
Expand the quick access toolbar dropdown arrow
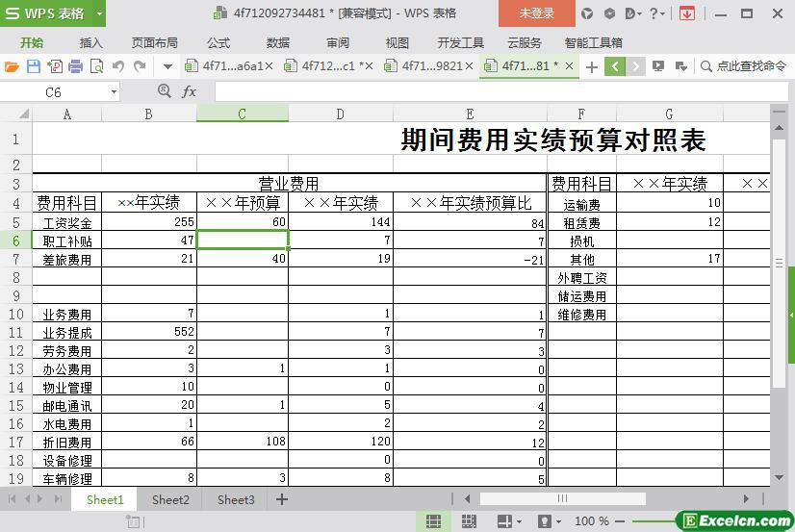coord(167,66)
